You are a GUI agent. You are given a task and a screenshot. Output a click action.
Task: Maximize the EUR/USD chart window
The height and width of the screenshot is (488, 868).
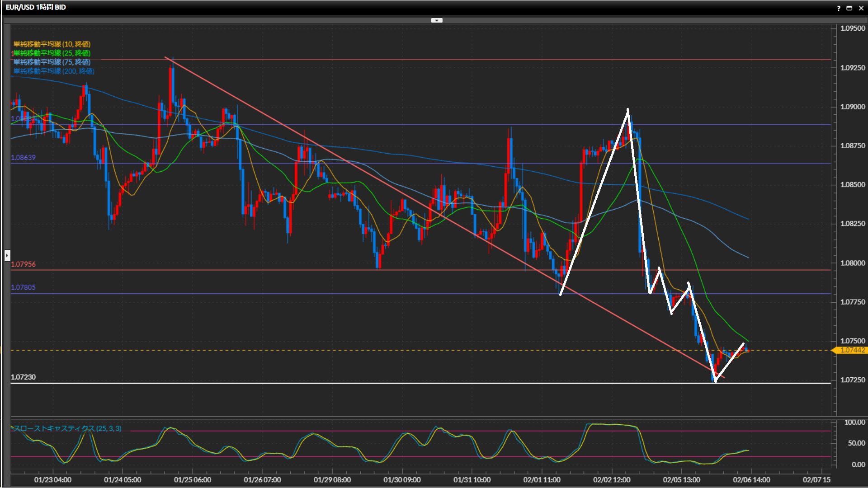(x=849, y=8)
